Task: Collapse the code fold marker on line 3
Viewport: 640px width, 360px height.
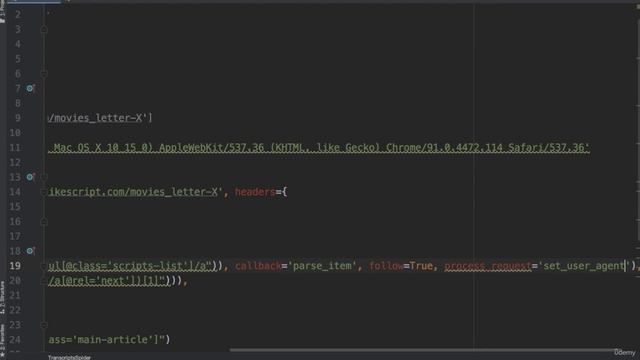Action: coord(44,29)
